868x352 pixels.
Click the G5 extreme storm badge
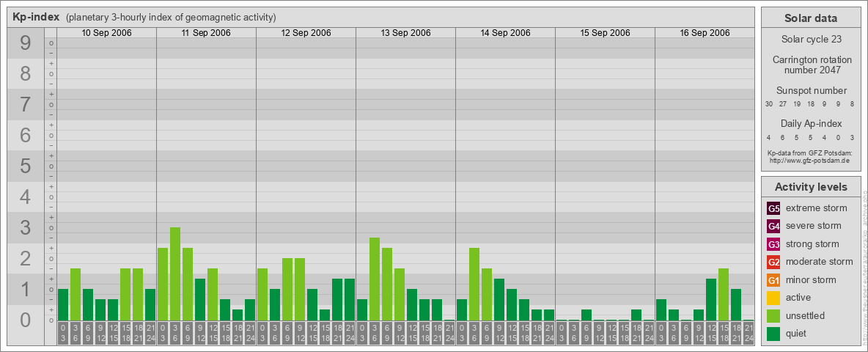point(773,208)
